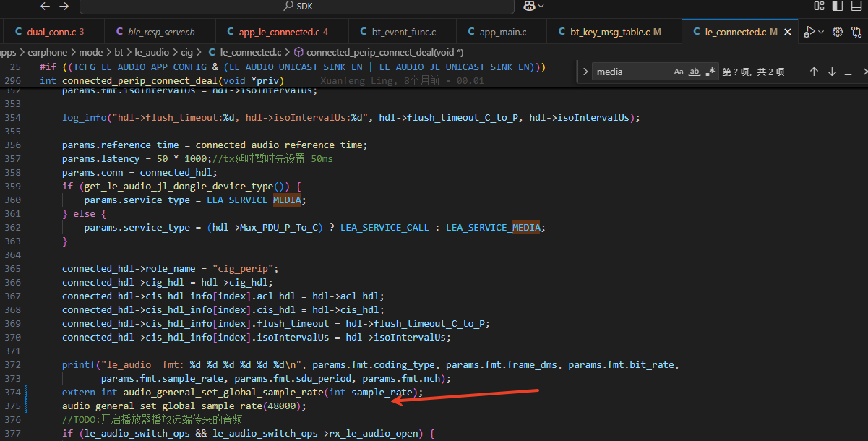Open the Copilot dropdown chevron
The image size is (868, 441).
coord(541,6)
